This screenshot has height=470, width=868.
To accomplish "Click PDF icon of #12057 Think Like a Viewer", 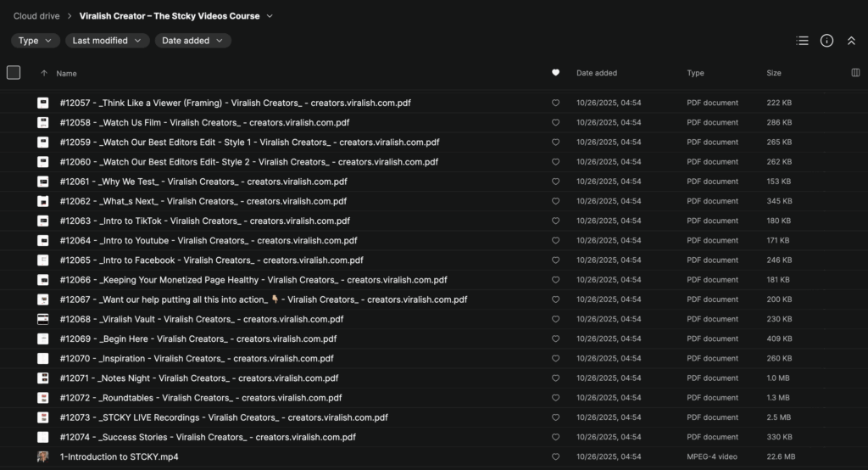I will [42, 103].
